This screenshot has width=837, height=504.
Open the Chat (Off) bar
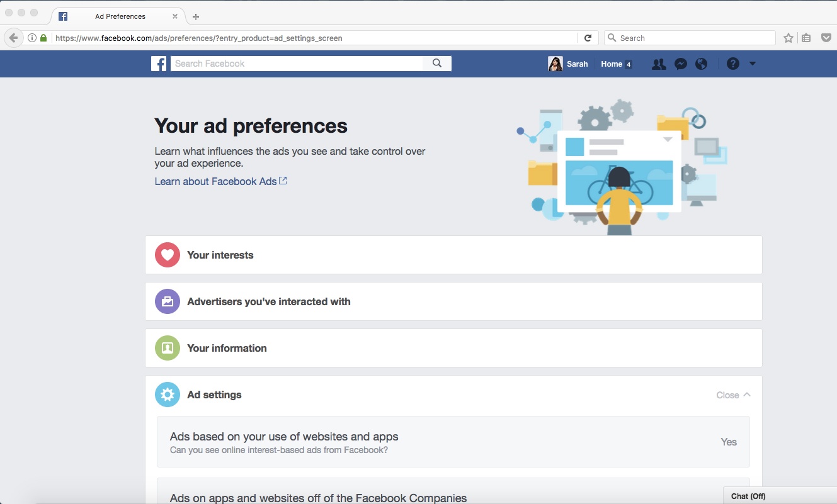coord(780,496)
